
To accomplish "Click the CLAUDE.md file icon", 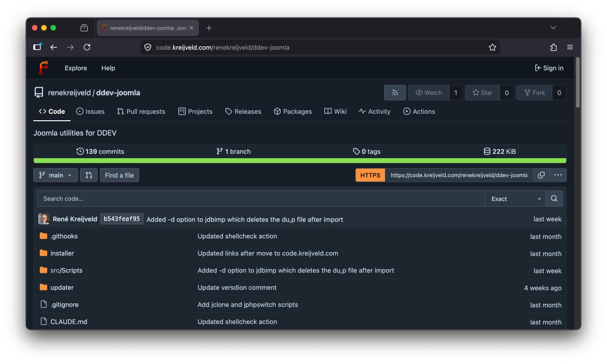I will [43, 321].
